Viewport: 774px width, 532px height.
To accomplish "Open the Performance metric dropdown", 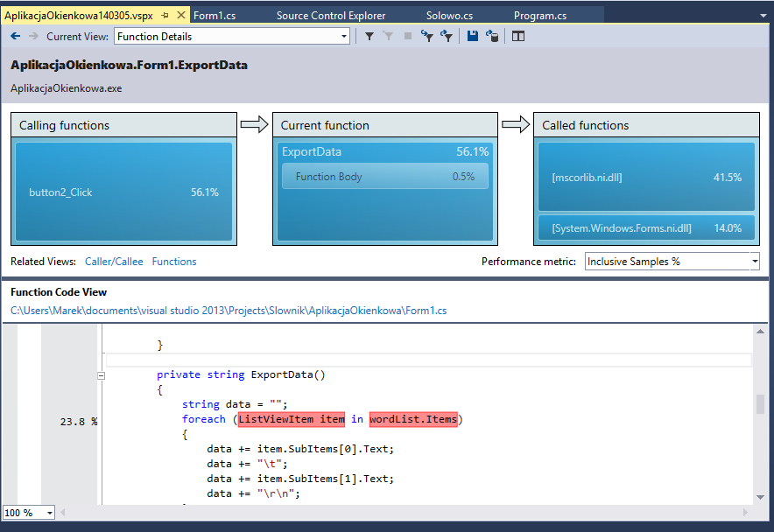I will click(x=754, y=262).
